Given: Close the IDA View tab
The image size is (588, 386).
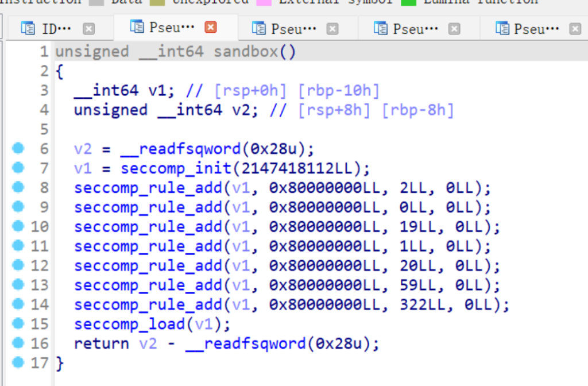Looking at the screenshot, I should pyautogui.click(x=88, y=28).
